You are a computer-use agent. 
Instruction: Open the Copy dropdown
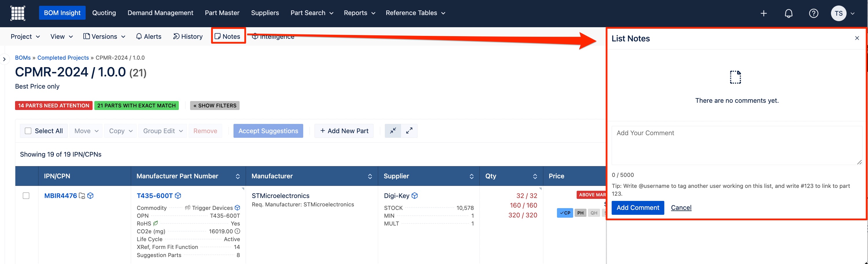coord(121,131)
